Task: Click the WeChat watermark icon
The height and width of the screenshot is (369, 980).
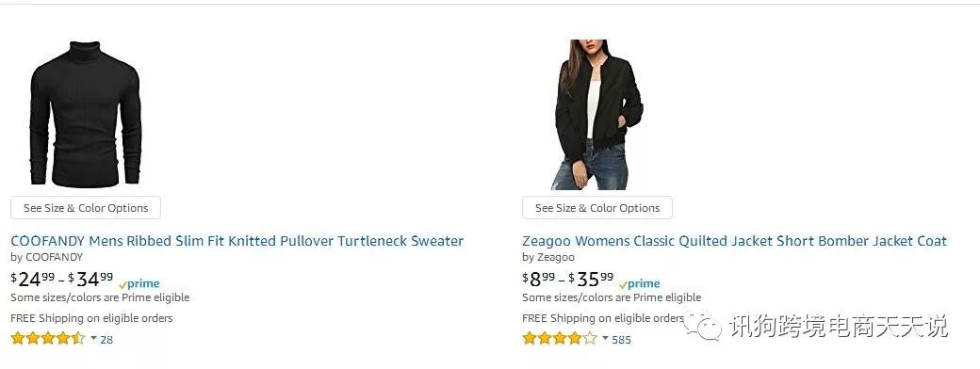Action: tap(702, 326)
